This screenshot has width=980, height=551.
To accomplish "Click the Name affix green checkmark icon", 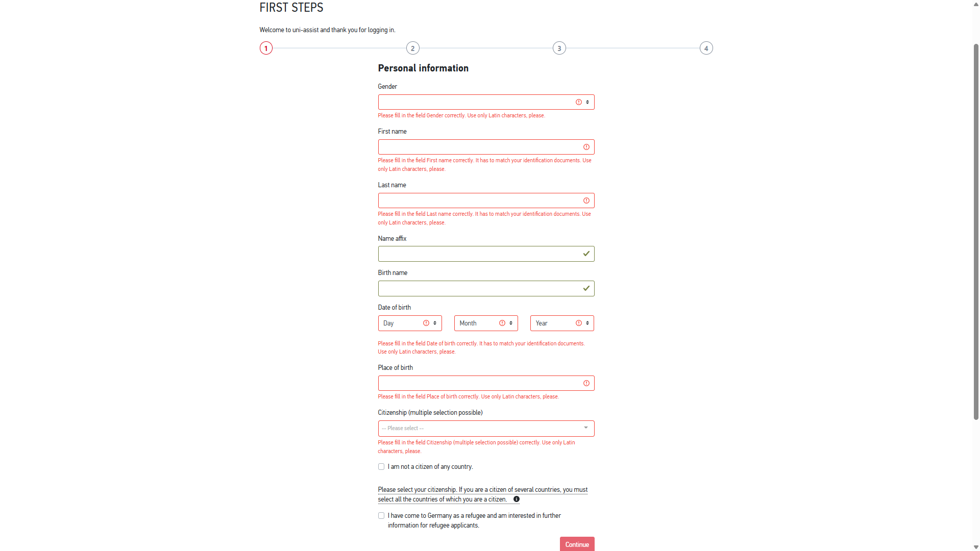I will click(586, 254).
